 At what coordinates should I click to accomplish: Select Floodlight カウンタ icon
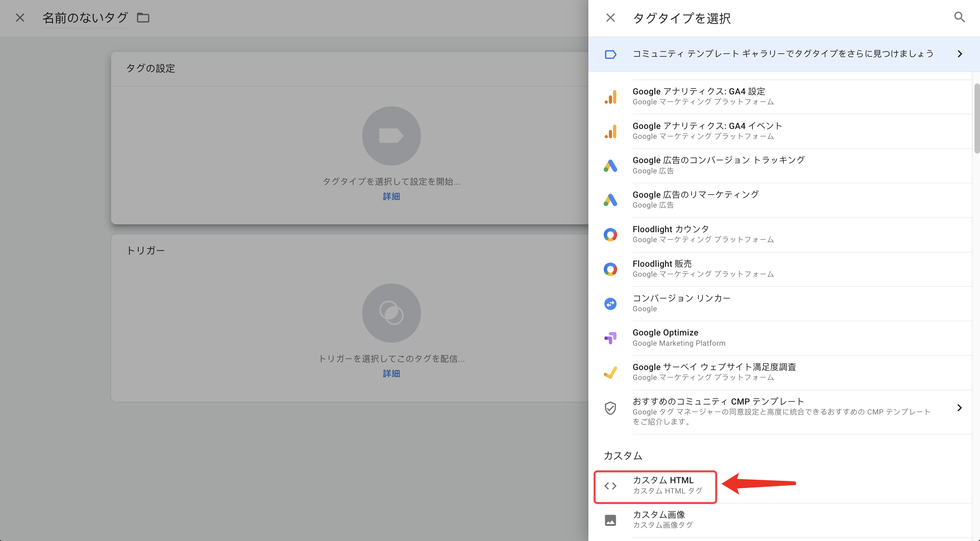(x=610, y=235)
